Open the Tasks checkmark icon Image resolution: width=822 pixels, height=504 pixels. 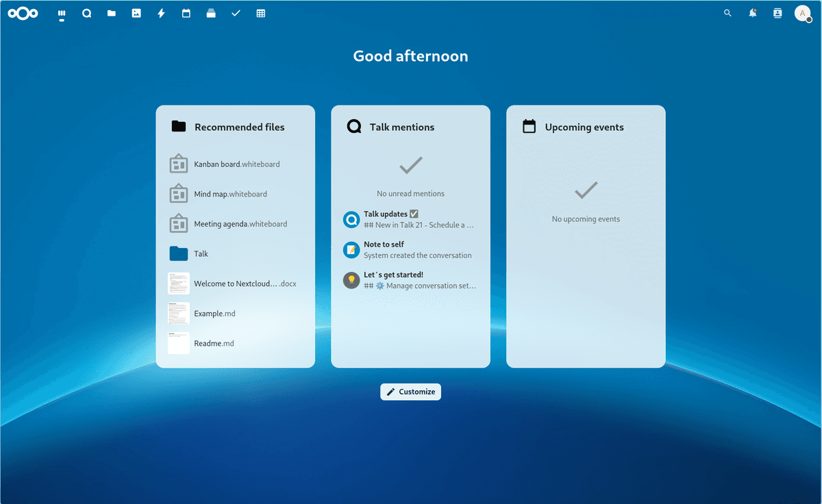pyautogui.click(x=236, y=13)
